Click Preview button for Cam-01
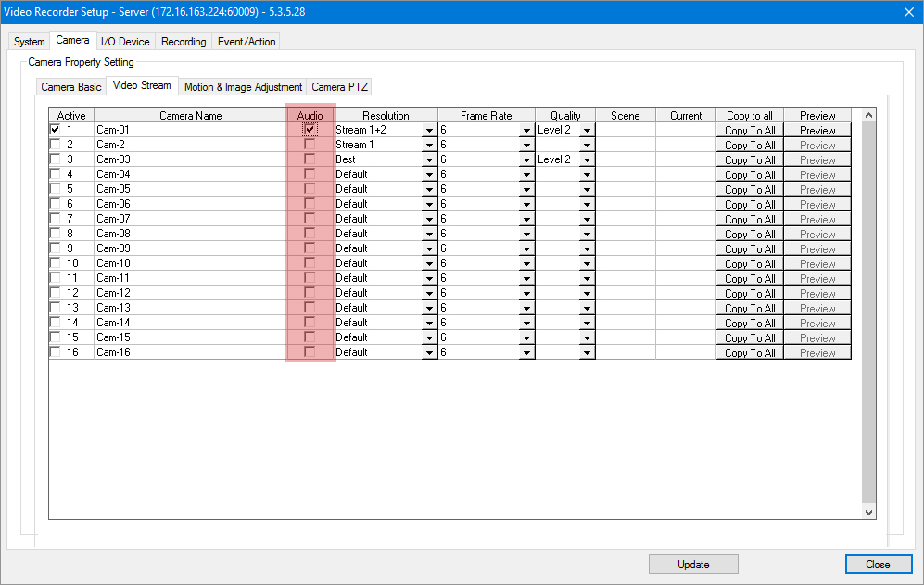This screenshot has height=585, width=924. (x=817, y=131)
